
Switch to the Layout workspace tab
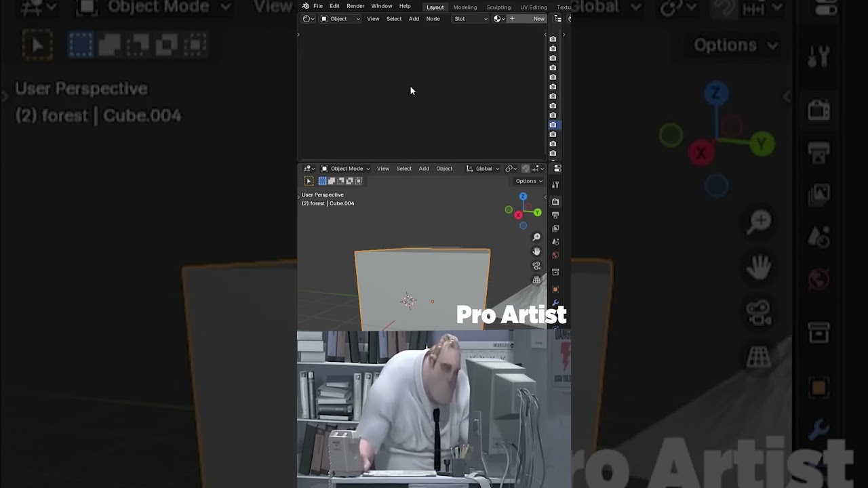[x=435, y=7]
